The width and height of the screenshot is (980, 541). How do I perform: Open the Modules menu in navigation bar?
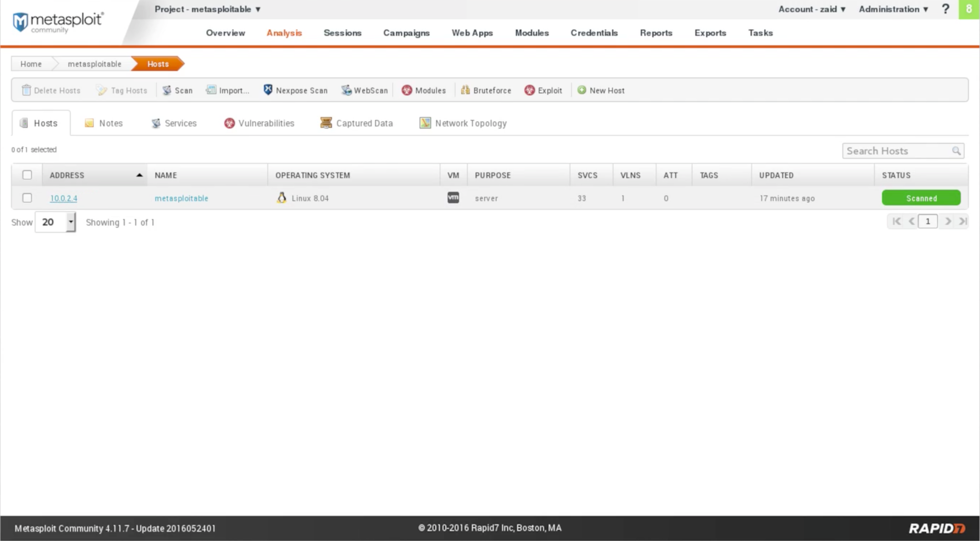532,33
